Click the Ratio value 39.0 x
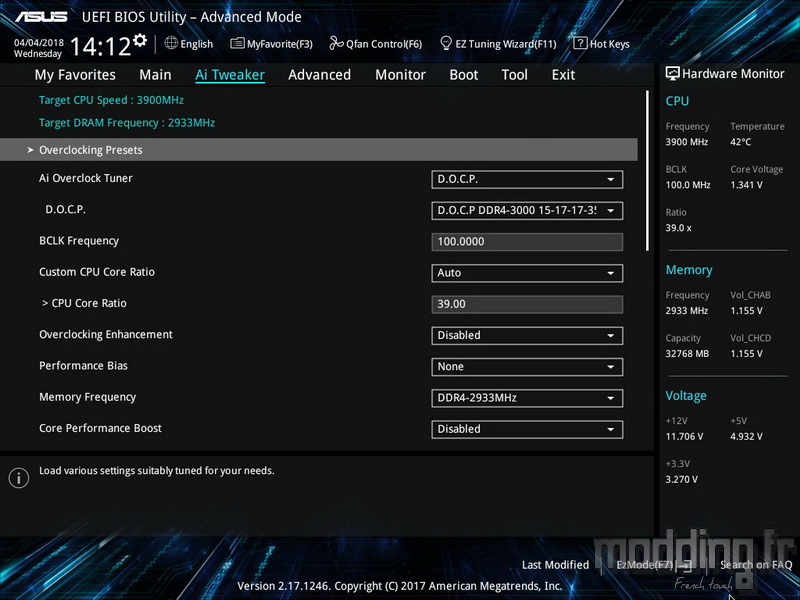 (x=679, y=228)
